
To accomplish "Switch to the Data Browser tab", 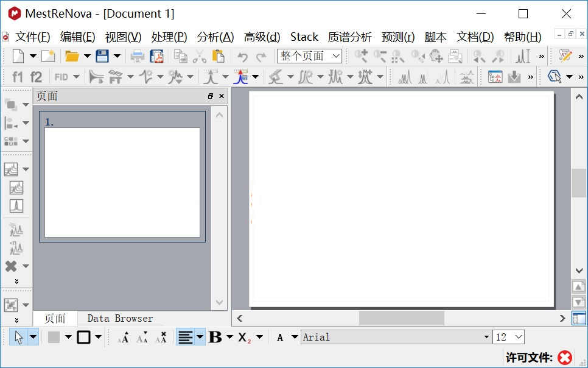I will pyautogui.click(x=120, y=318).
